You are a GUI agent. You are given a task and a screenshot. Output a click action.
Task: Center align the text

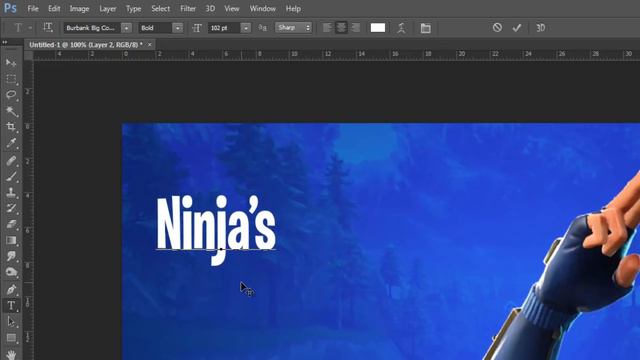pos(341,28)
